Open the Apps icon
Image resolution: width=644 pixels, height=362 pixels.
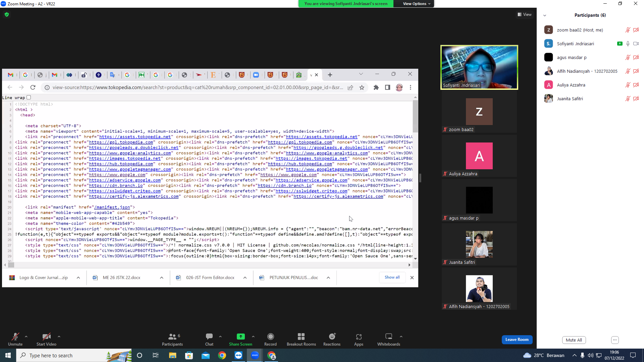coord(359,337)
